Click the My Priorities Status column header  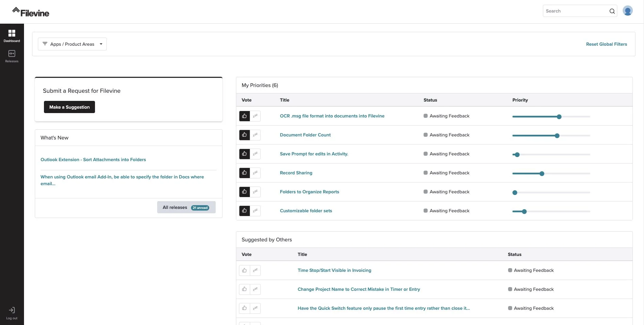430,100
